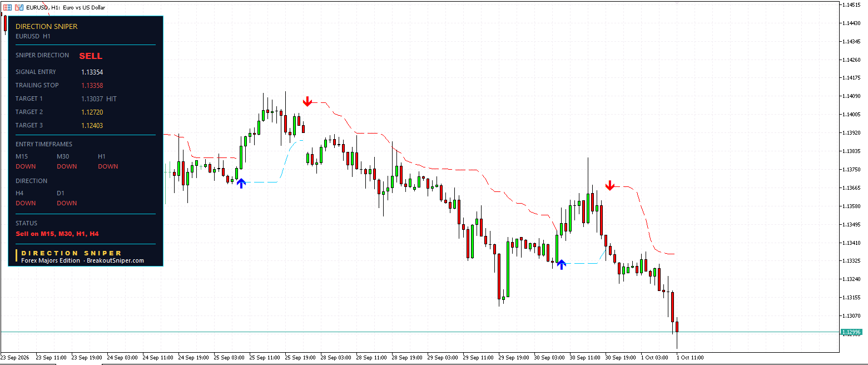Click the red SELL direction value
Viewport: 868px width, 365px height.
pyautogui.click(x=91, y=56)
